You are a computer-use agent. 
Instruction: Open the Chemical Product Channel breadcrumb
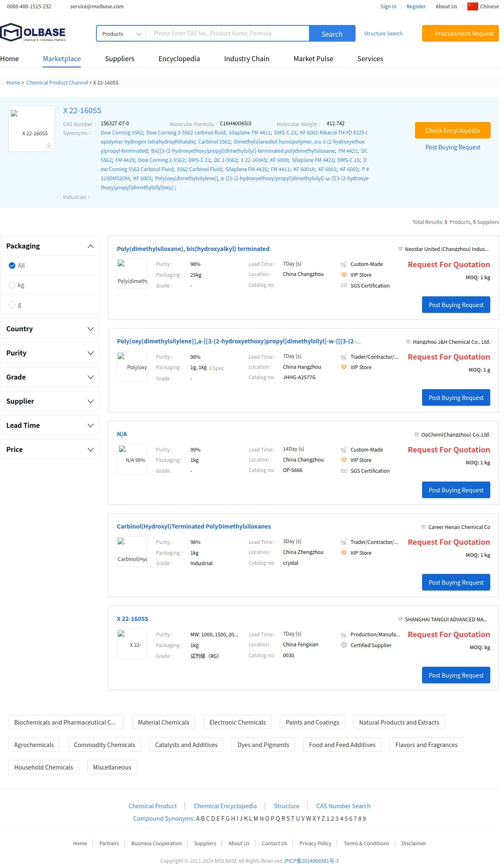tap(57, 82)
